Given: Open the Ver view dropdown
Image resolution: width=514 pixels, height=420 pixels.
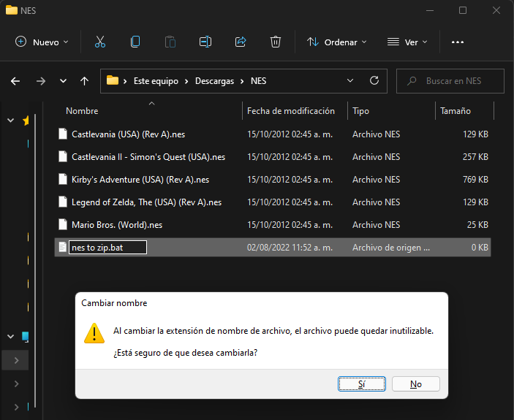Looking at the screenshot, I should pos(407,42).
